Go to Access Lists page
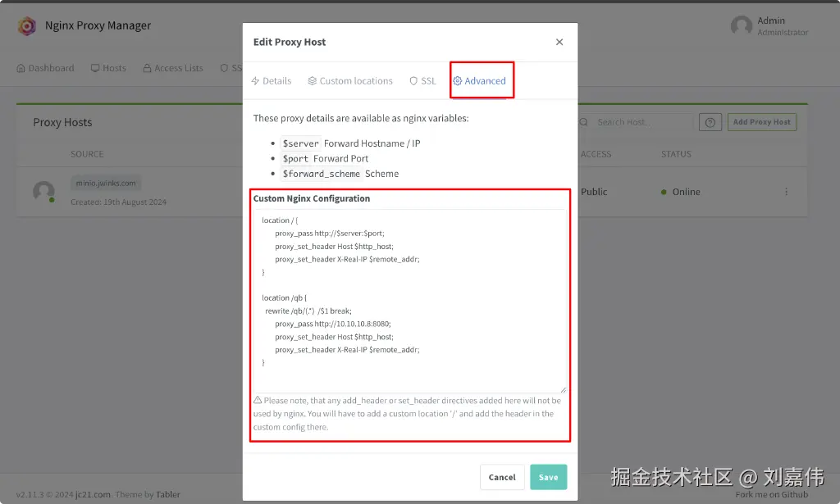This screenshot has width=840, height=504. [173, 68]
